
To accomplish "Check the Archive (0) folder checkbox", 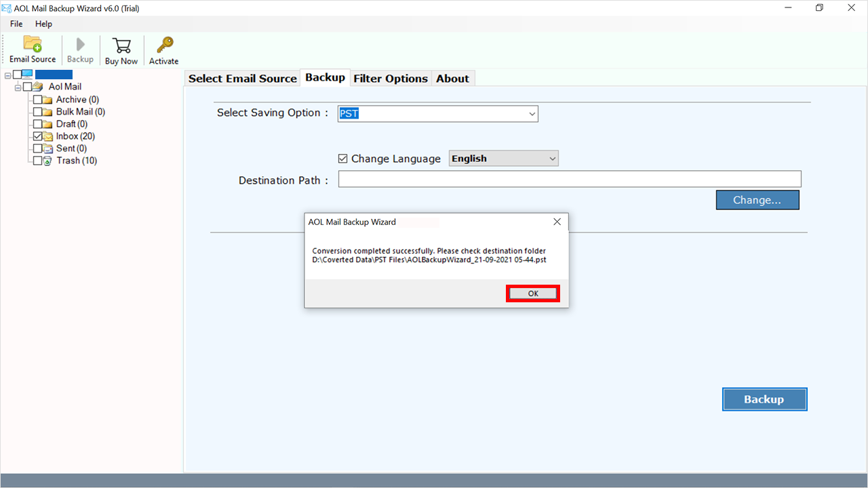I will coord(37,100).
